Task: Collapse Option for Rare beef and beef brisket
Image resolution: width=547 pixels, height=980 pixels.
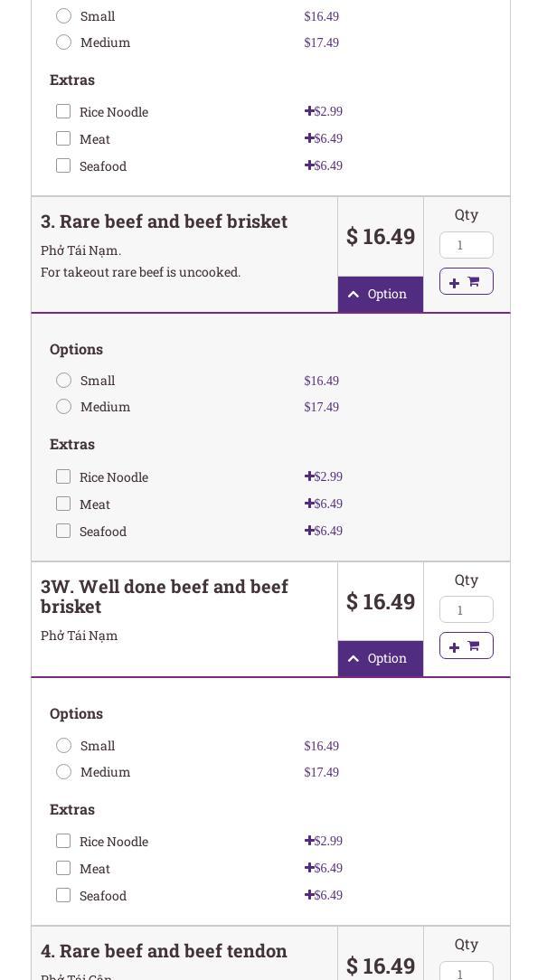Action: [x=380, y=295]
